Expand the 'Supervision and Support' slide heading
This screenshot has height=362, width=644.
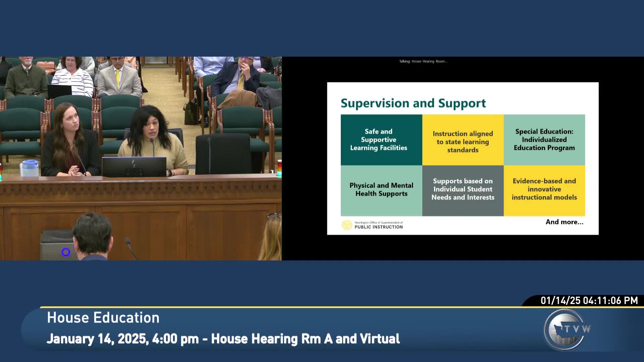tap(413, 103)
